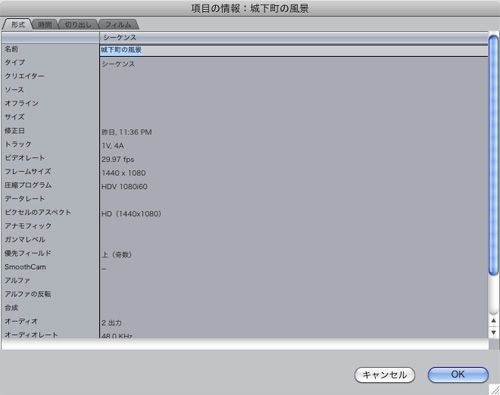Click the SmoothCam row label
Image resolution: width=500 pixels, height=395 pixels.
click(x=25, y=267)
